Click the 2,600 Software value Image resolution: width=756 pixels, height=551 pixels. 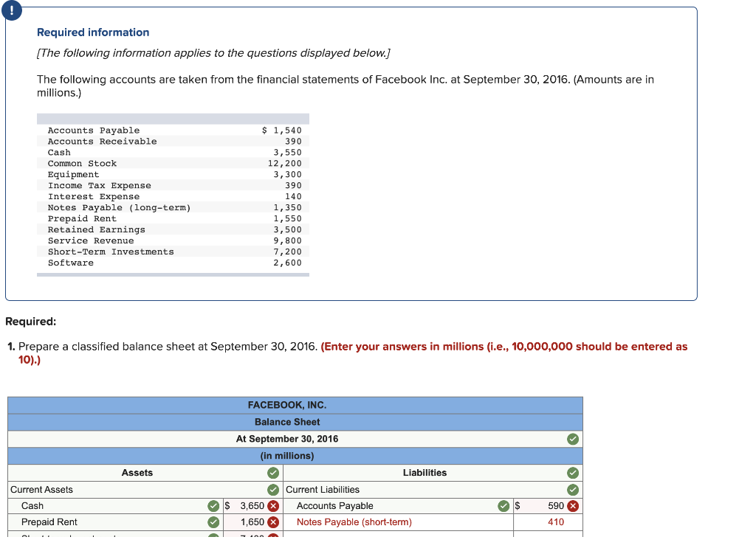288,263
